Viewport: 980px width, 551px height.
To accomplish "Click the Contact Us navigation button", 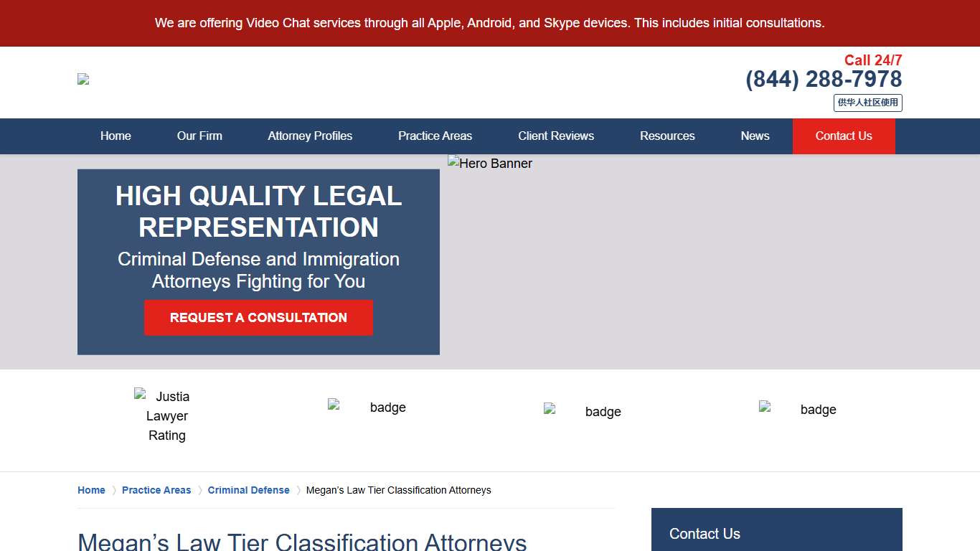I will tap(844, 136).
